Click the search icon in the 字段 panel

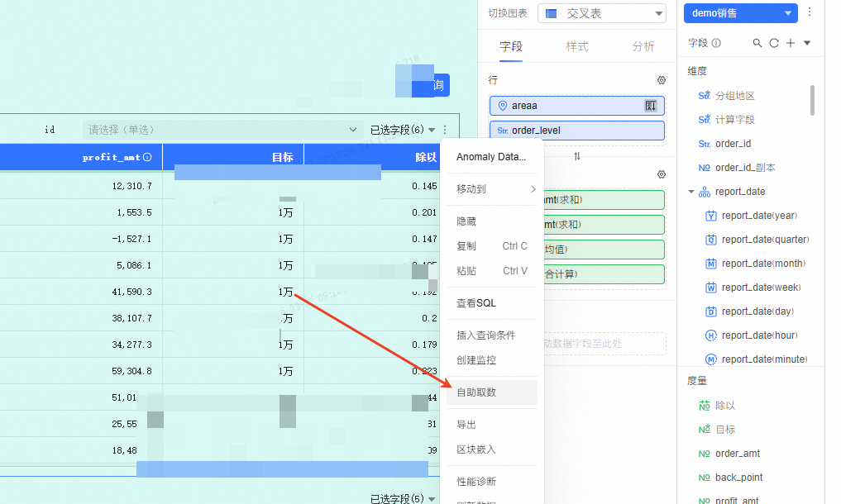pyautogui.click(x=757, y=43)
